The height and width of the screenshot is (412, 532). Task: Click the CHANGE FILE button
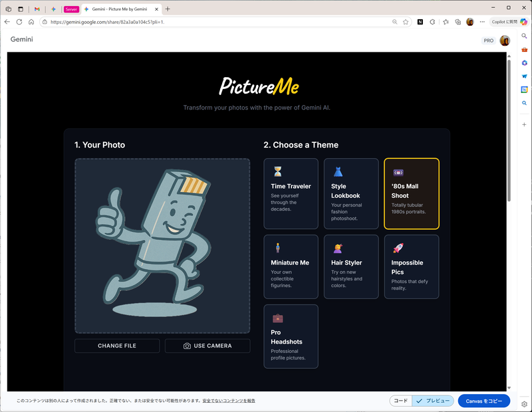117,346
